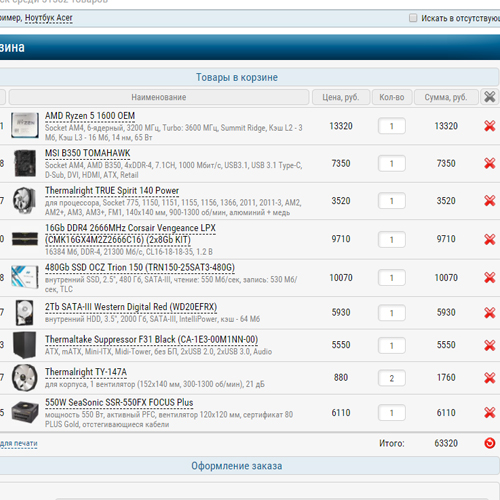The image size is (500, 500).
Task: Select the 'Цена, руб.' column header
Action: [341, 97]
